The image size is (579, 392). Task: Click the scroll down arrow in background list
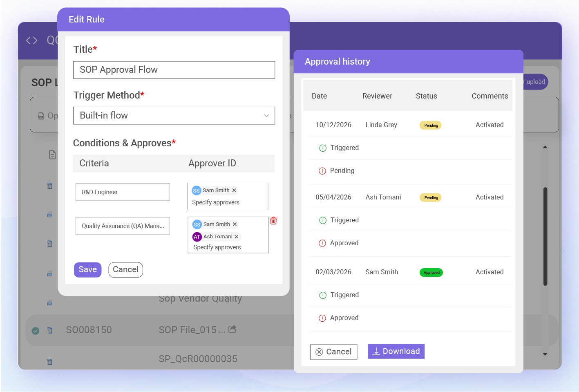pyautogui.click(x=545, y=354)
